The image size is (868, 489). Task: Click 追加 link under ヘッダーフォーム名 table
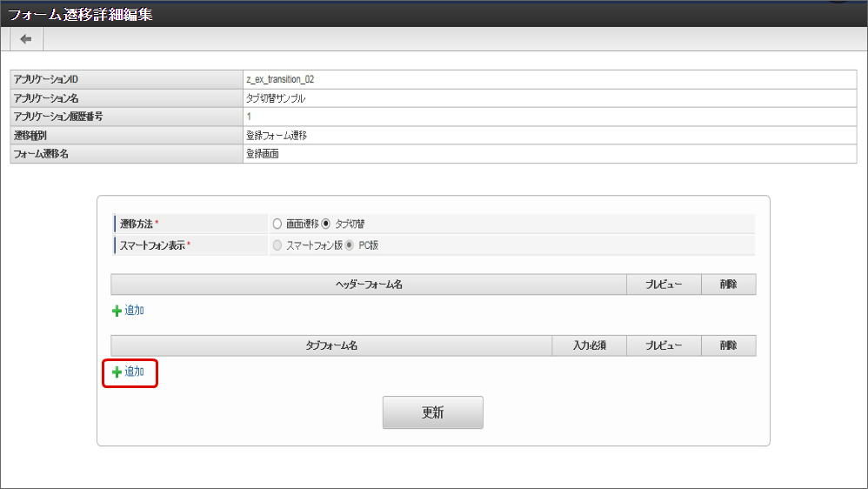tap(128, 310)
